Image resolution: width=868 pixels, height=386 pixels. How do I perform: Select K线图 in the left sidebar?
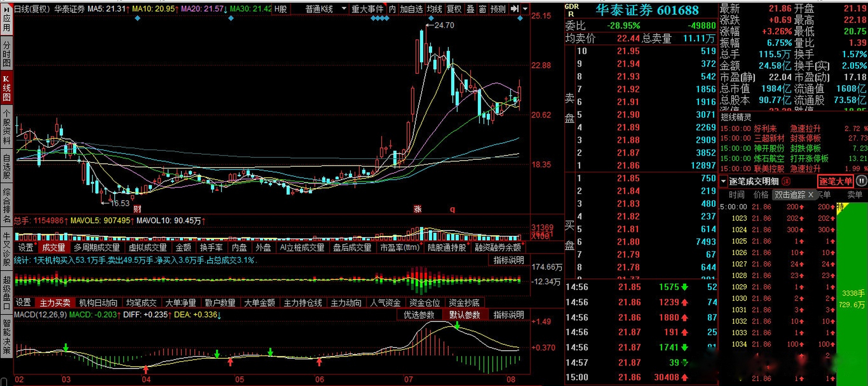coord(6,88)
